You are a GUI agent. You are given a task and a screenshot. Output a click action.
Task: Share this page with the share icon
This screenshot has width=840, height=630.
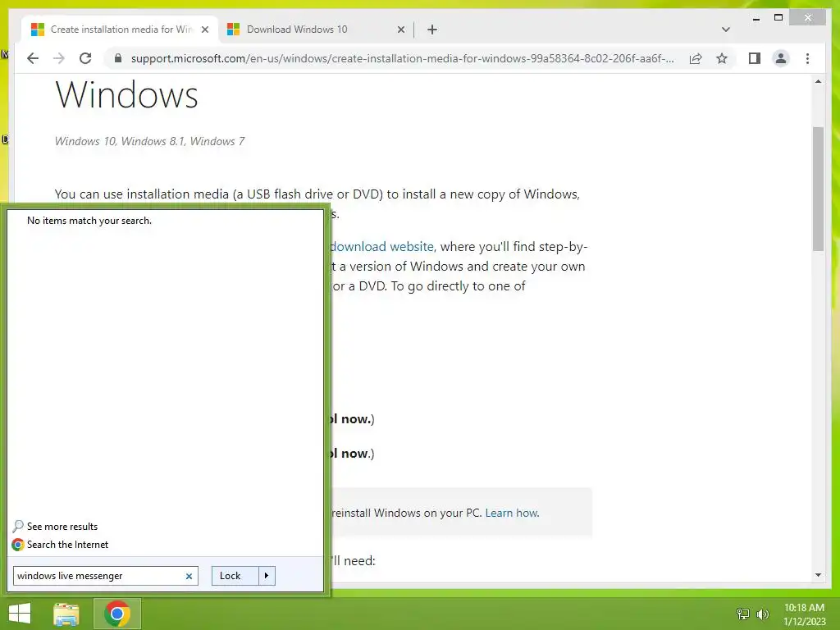(x=696, y=58)
